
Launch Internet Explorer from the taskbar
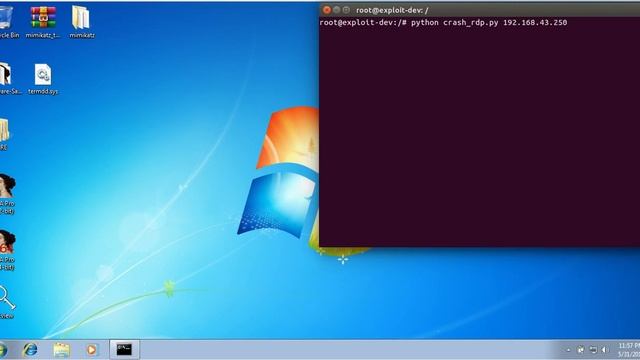pos(30,350)
